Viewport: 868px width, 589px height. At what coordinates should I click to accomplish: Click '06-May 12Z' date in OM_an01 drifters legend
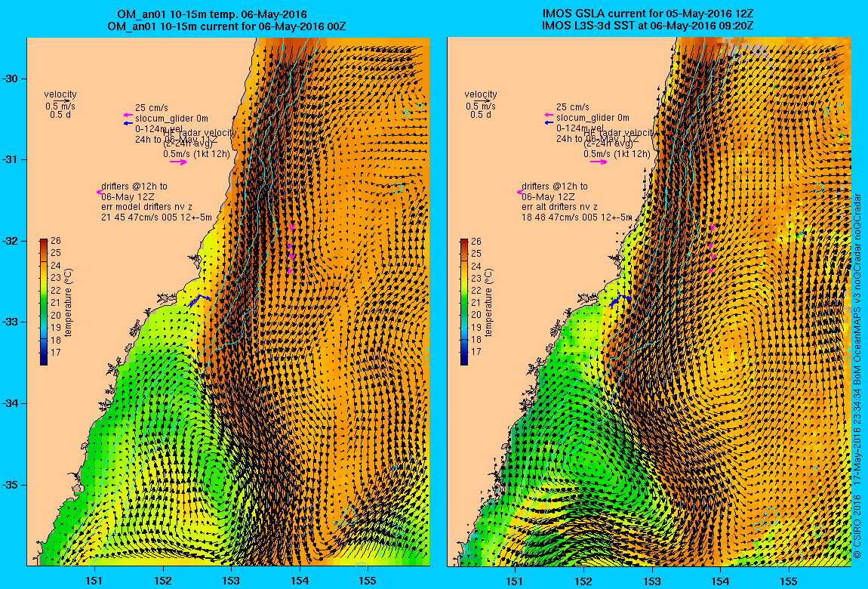(x=128, y=196)
